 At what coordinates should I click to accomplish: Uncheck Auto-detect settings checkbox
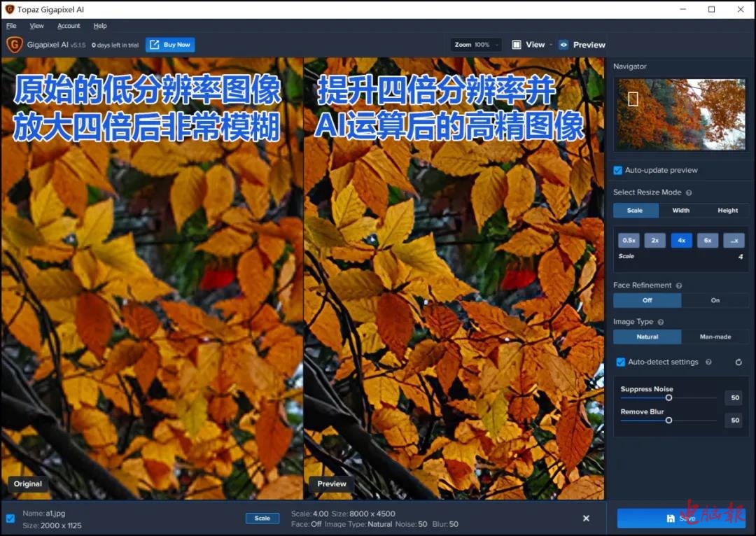pyautogui.click(x=620, y=362)
